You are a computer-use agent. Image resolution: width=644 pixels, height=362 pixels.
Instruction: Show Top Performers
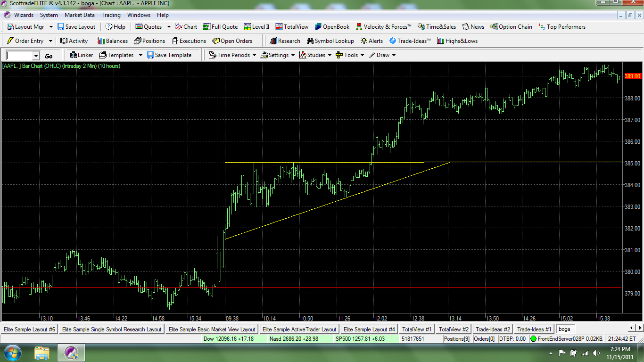tap(562, 27)
